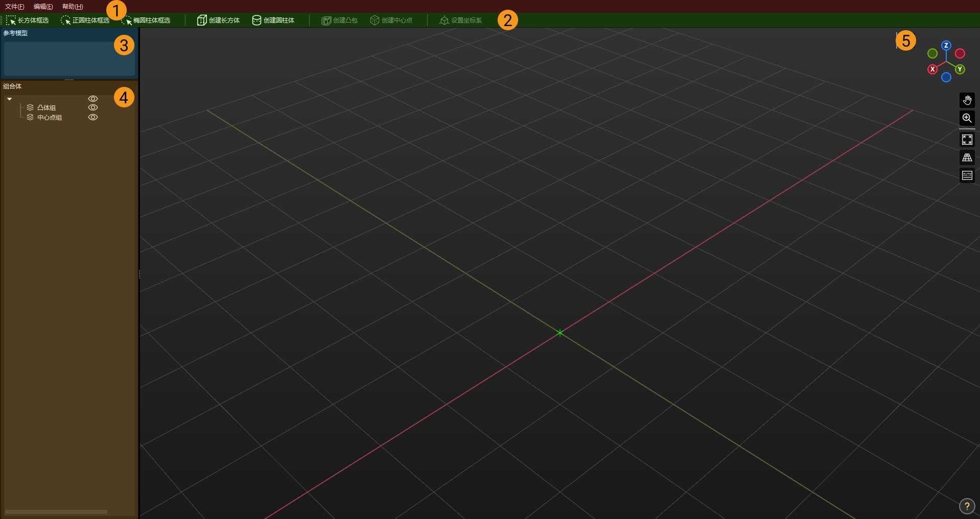The width and height of the screenshot is (980, 519).
Task: Click the 创建长方体 create cuboid icon
Action: [218, 20]
